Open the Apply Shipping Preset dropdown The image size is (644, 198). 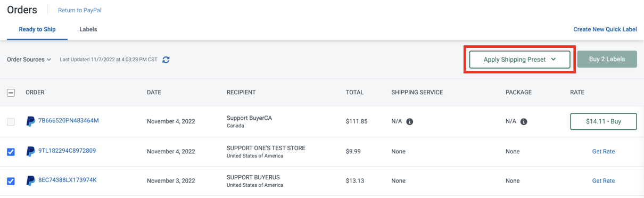point(519,59)
